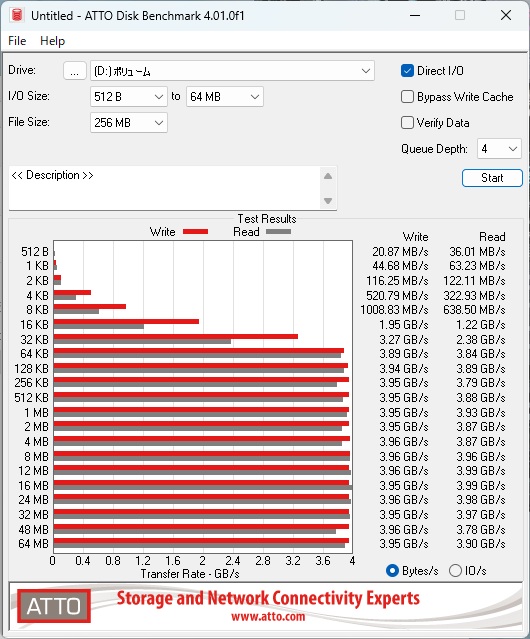
Task: Click the "2.38 GB/s" read value
Action: (481, 339)
